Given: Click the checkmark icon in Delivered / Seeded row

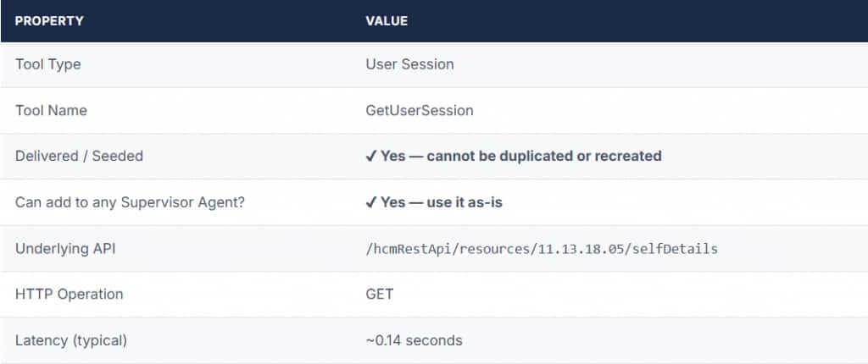Looking at the screenshot, I should click(x=371, y=157).
